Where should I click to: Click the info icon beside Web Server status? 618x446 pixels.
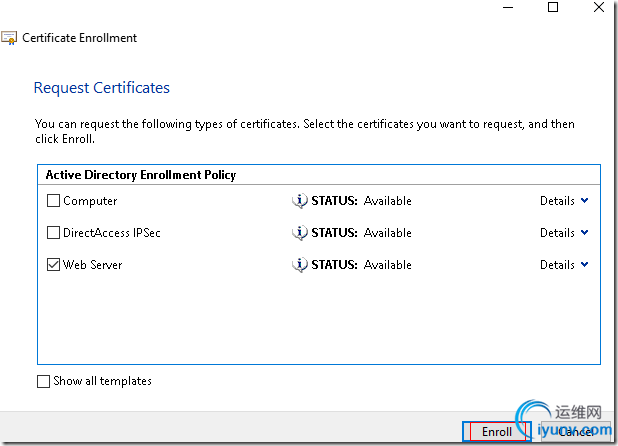tap(299, 265)
